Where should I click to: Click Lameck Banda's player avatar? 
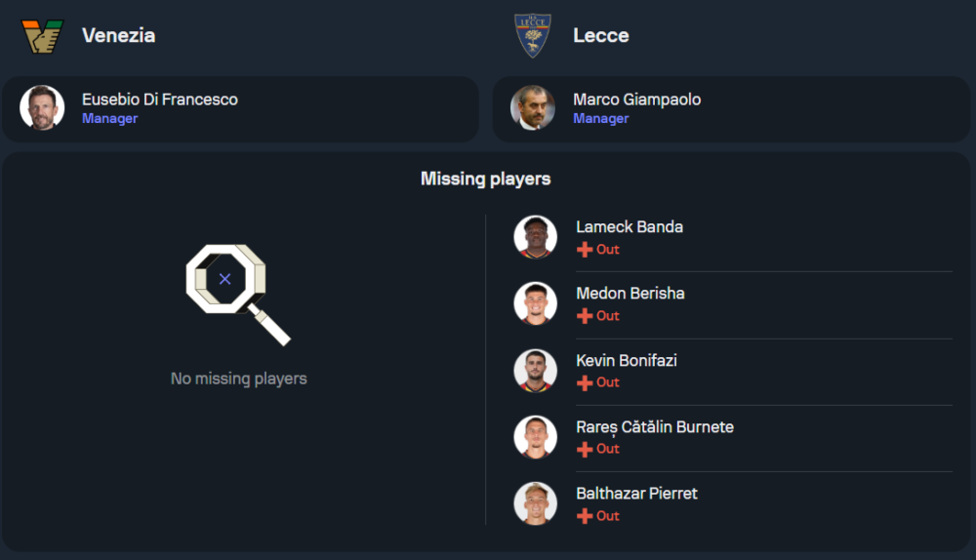(x=536, y=237)
